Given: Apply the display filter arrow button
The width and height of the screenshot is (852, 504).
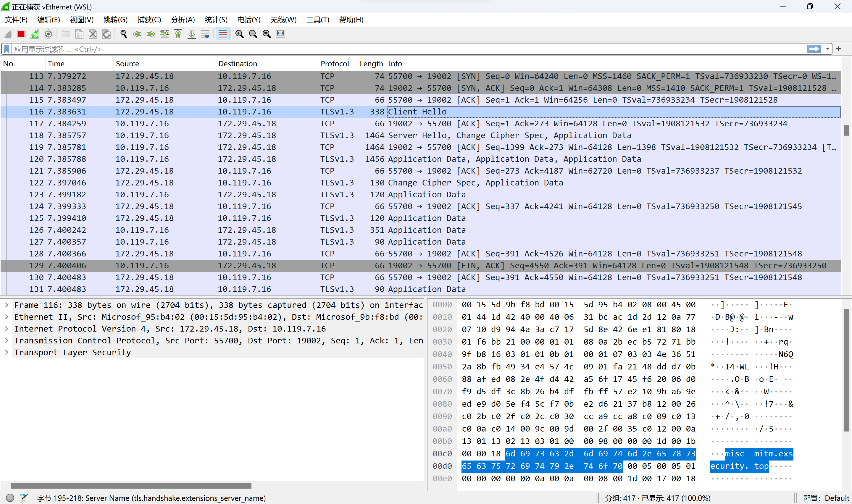Looking at the screenshot, I should (814, 49).
